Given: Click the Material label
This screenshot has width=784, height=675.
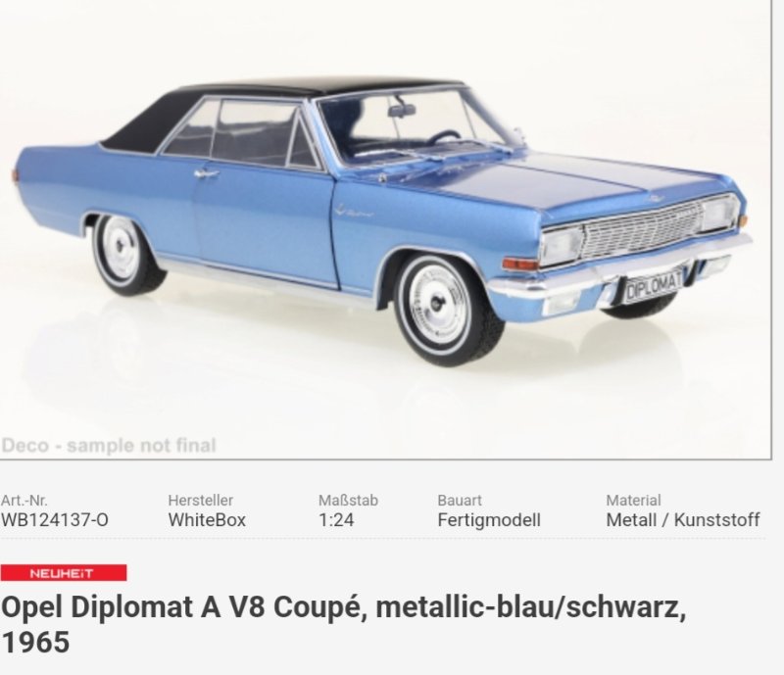Looking at the screenshot, I should click(633, 500).
